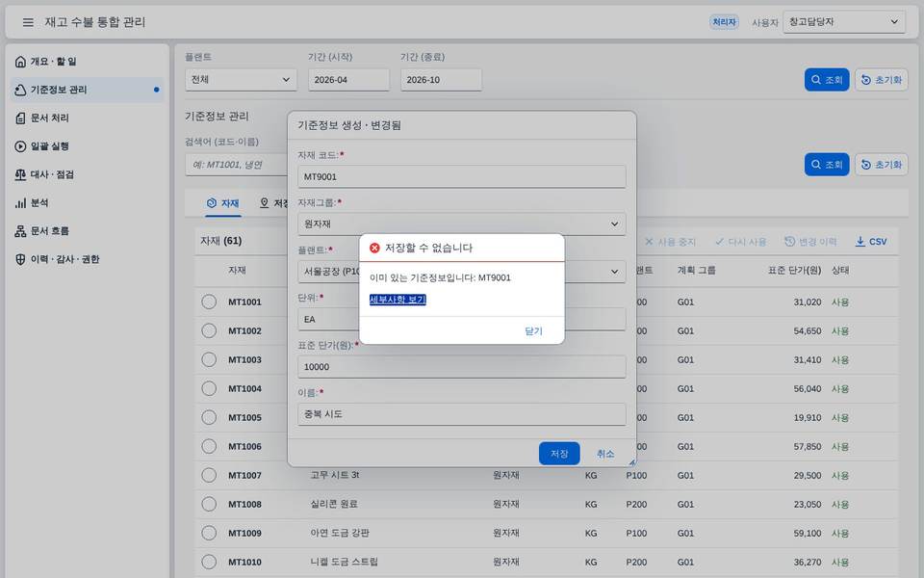Click the 다시 사용 check icon
Image resolution: width=924 pixels, height=578 pixels.
pyautogui.click(x=720, y=241)
